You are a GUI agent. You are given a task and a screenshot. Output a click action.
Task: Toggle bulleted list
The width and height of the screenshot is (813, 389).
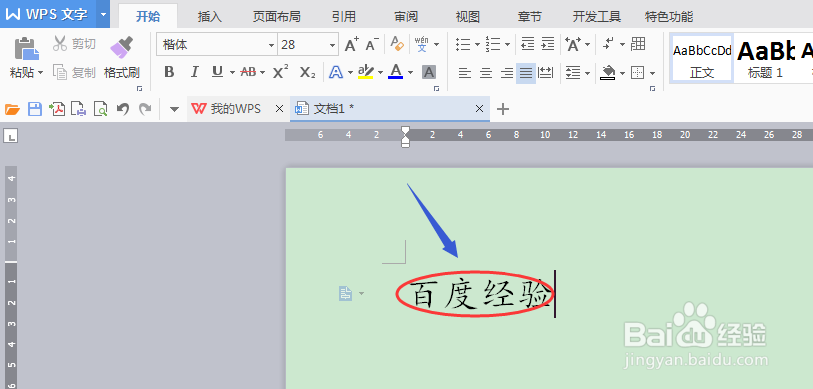point(462,44)
